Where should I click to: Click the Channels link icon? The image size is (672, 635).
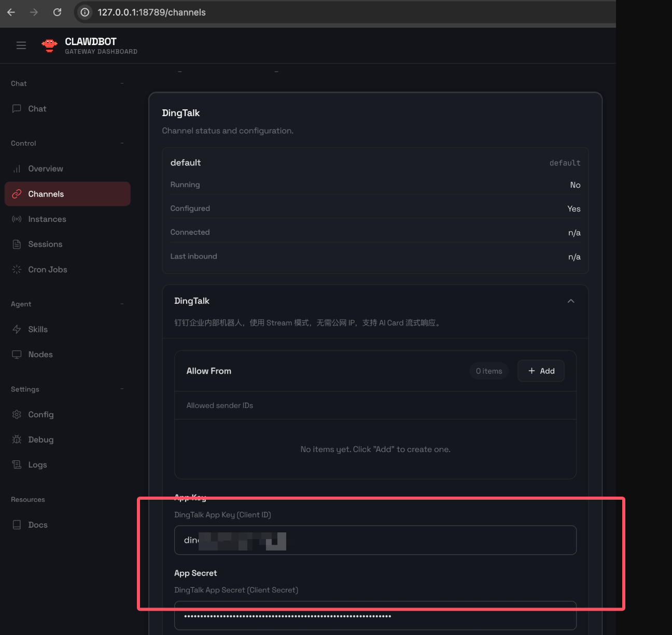point(17,194)
